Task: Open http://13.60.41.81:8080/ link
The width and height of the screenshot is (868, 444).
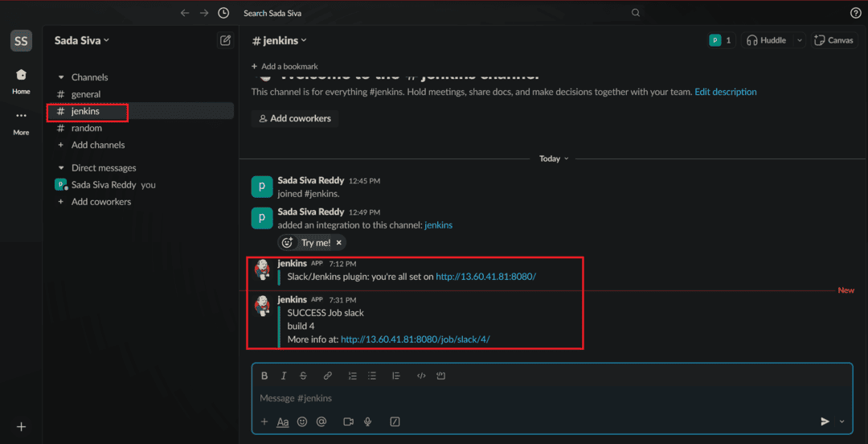Action: 486,276
